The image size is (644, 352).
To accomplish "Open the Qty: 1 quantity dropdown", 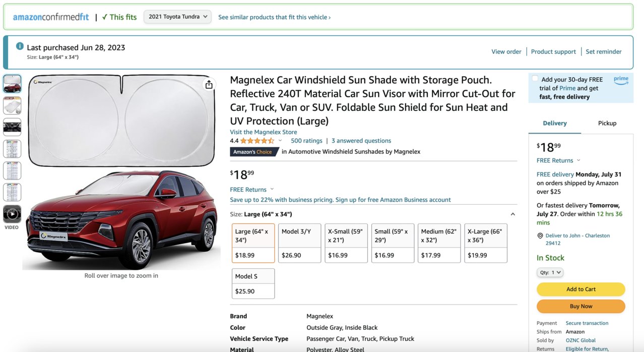I will click(x=550, y=272).
